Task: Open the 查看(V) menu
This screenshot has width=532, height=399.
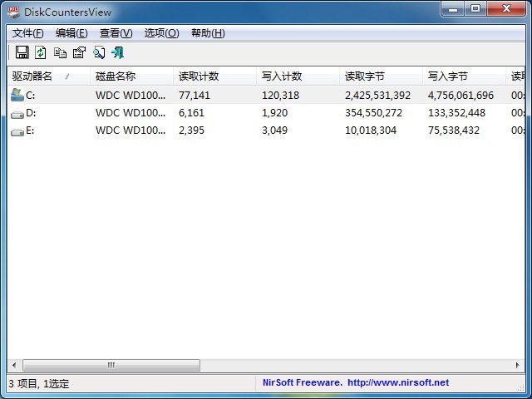Action: coord(116,33)
